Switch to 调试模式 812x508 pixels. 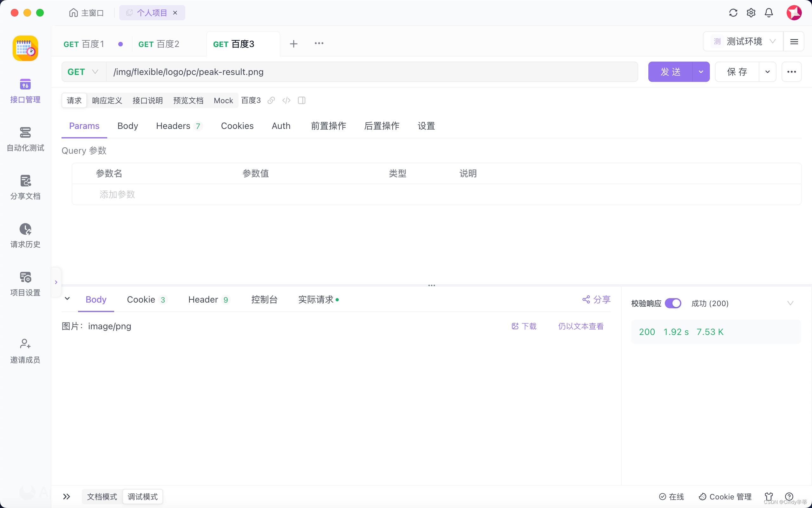143,497
